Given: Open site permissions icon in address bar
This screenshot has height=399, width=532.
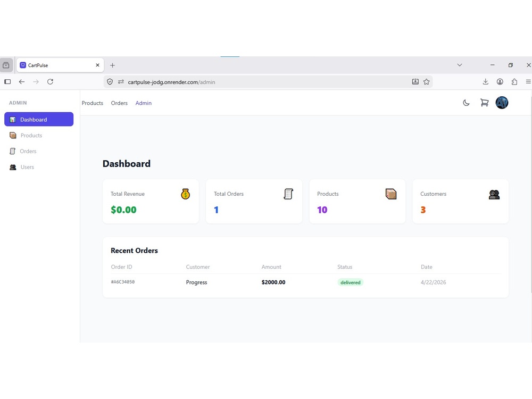Looking at the screenshot, I should point(121,82).
